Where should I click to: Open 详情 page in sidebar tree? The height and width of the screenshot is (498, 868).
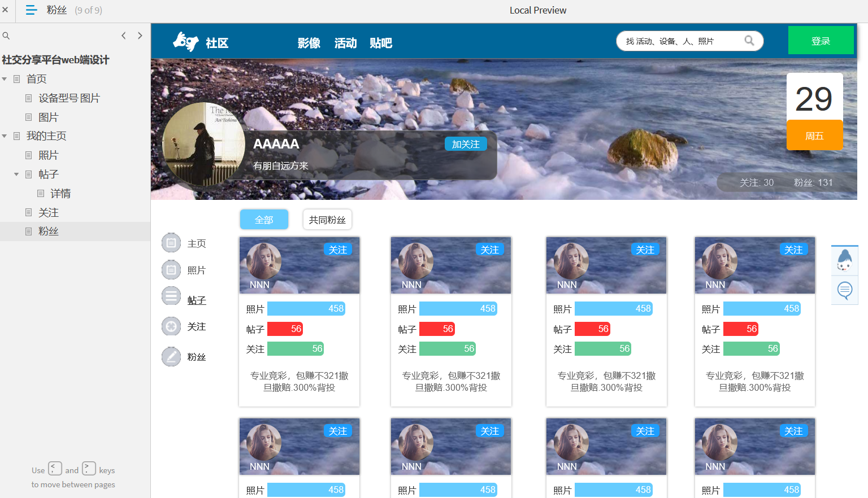pos(60,194)
